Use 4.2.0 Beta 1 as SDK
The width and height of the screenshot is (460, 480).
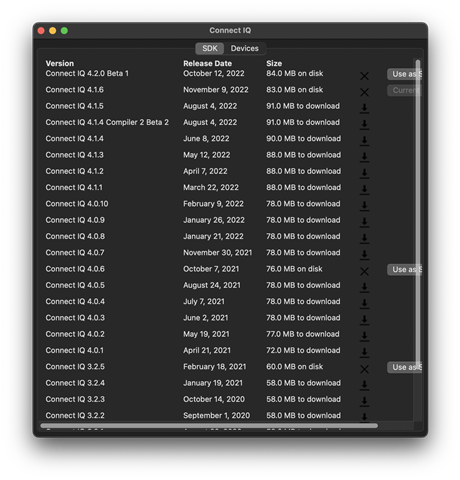404,74
